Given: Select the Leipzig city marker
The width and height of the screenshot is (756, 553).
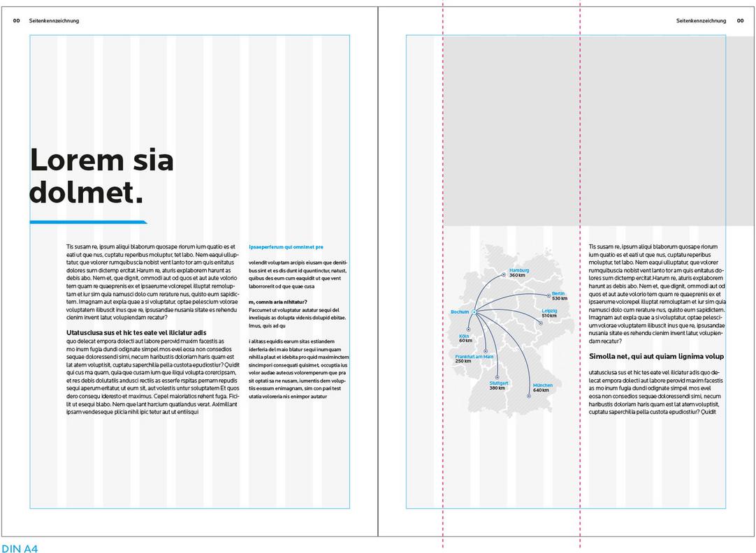Looking at the screenshot, I should tap(541, 323).
